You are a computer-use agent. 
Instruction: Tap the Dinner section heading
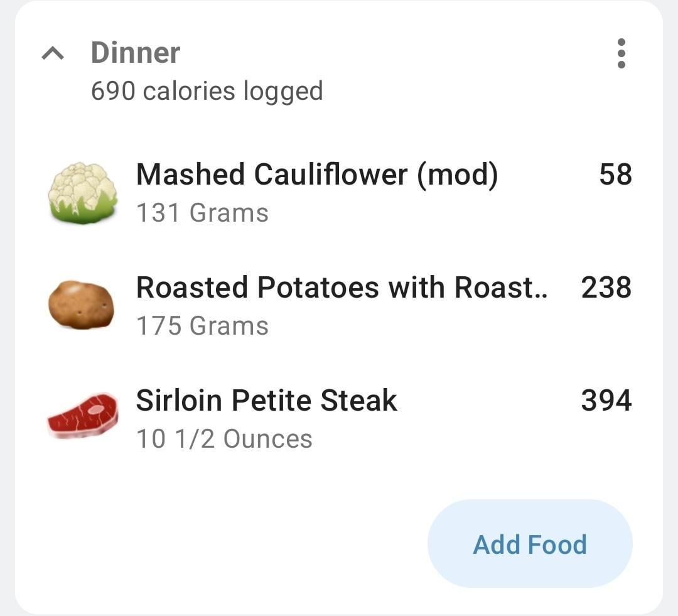point(135,53)
